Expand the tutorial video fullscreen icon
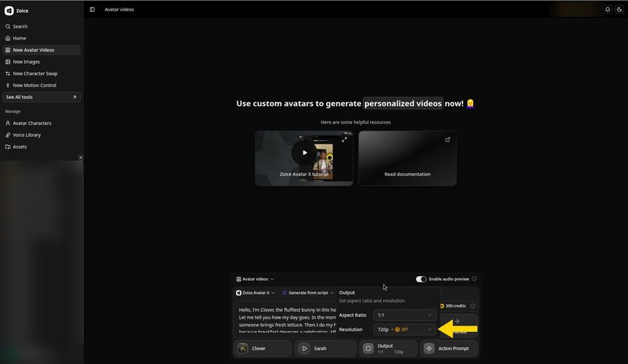This screenshot has height=364, width=628. [x=345, y=139]
